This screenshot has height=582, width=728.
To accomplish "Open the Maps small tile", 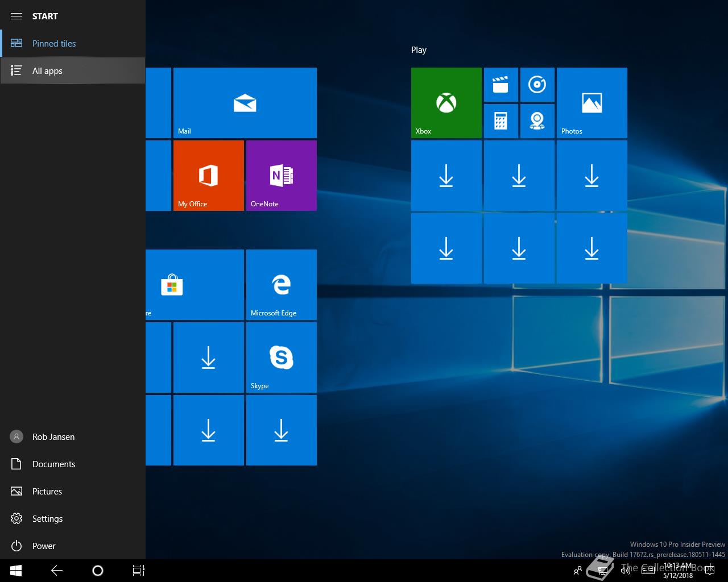I will [x=537, y=121].
